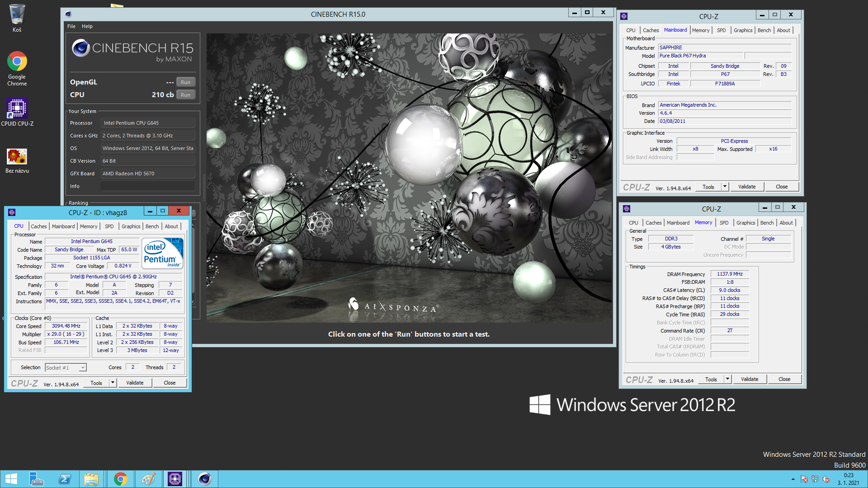Click Tools button in CPU-Z vhagz8 window
The width and height of the screenshot is (868, 488).
pyautogui.click(x=96, y=383)
